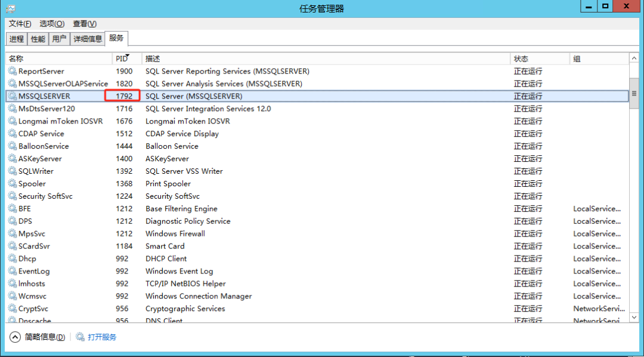Switch to the 详细信息 tab
This screenshot has height=357, width=644.
coord(88,39)
